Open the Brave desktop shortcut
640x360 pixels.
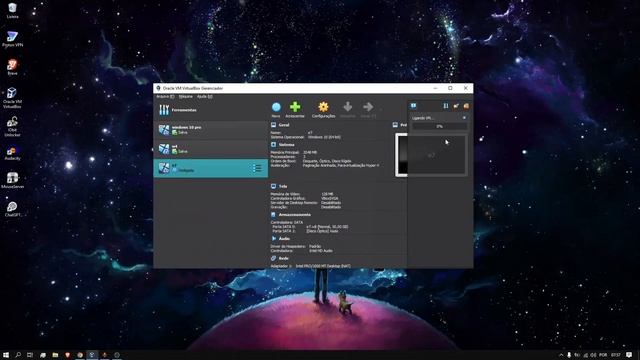(x=12, y=67)
